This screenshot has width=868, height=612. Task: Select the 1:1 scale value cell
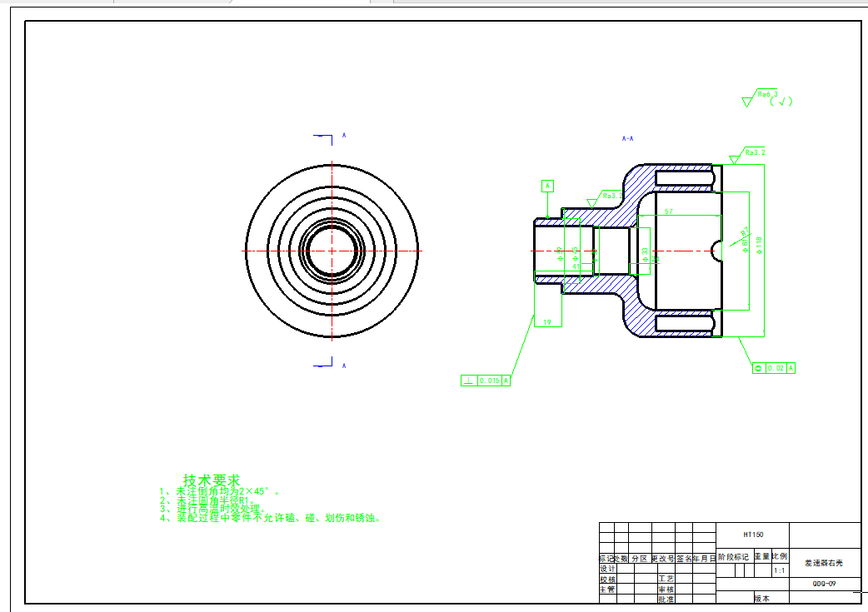coord(780,571)
